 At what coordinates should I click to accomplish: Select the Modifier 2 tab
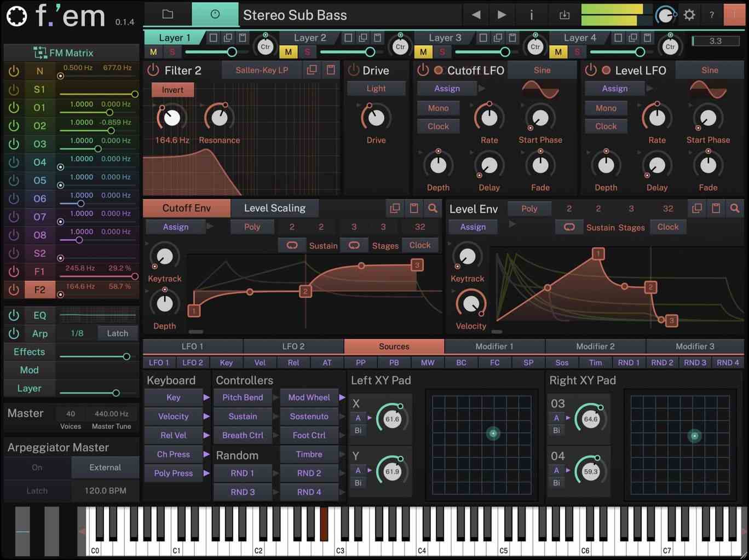(595, 346)
